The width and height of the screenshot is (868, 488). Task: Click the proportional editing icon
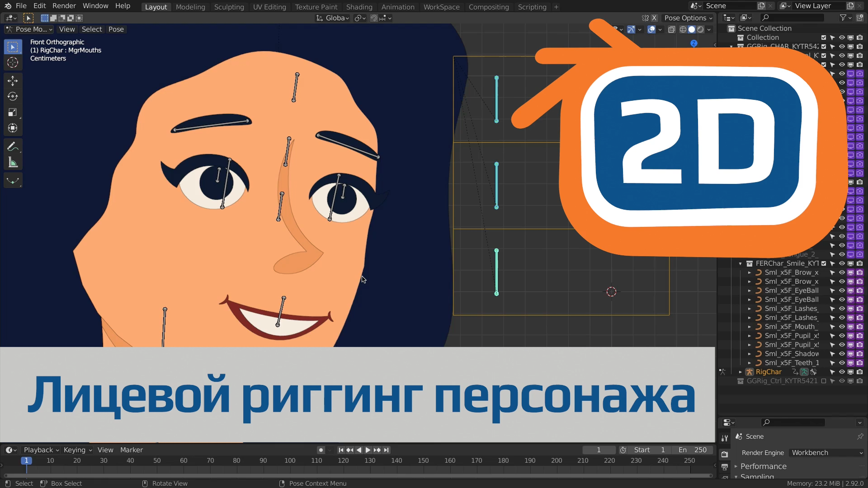(x=359, y=18)
